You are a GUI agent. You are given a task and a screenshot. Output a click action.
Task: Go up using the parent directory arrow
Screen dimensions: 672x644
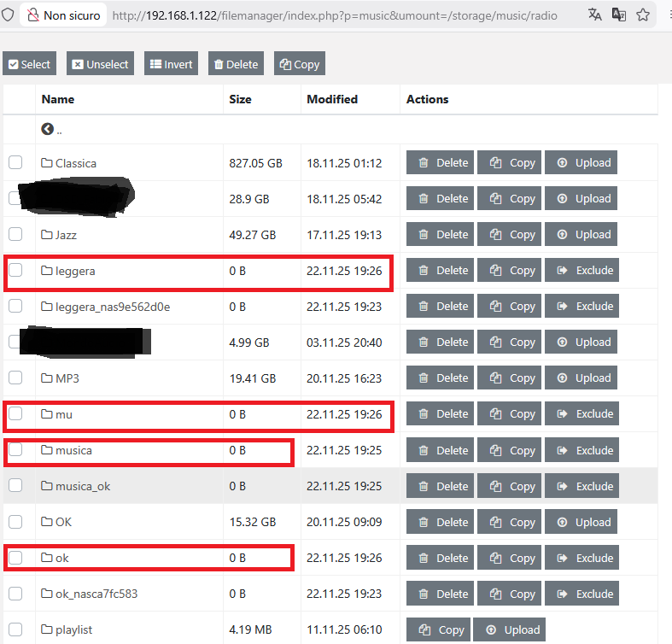[x=48, y=129]
